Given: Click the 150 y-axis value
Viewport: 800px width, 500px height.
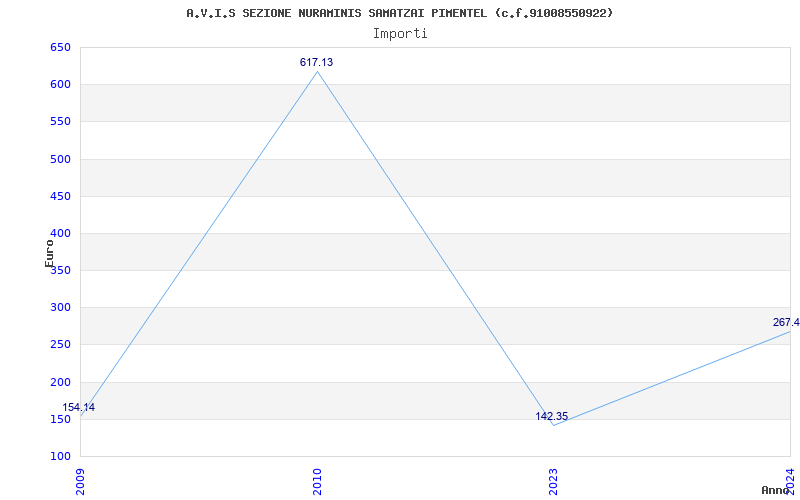Looking at the screenshot, I should tap(60, 419).
